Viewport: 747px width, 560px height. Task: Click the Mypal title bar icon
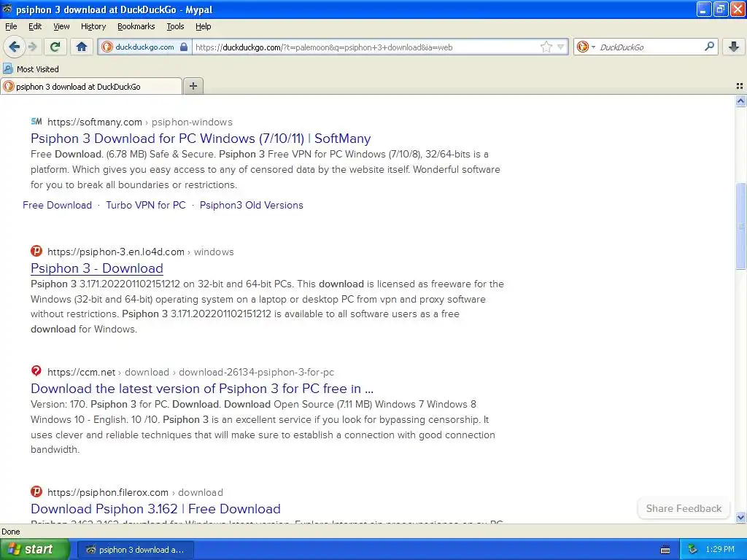click(7, 9)
